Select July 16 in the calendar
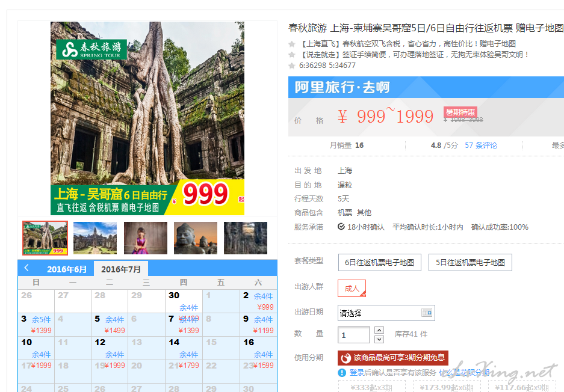 coord(258,348)
